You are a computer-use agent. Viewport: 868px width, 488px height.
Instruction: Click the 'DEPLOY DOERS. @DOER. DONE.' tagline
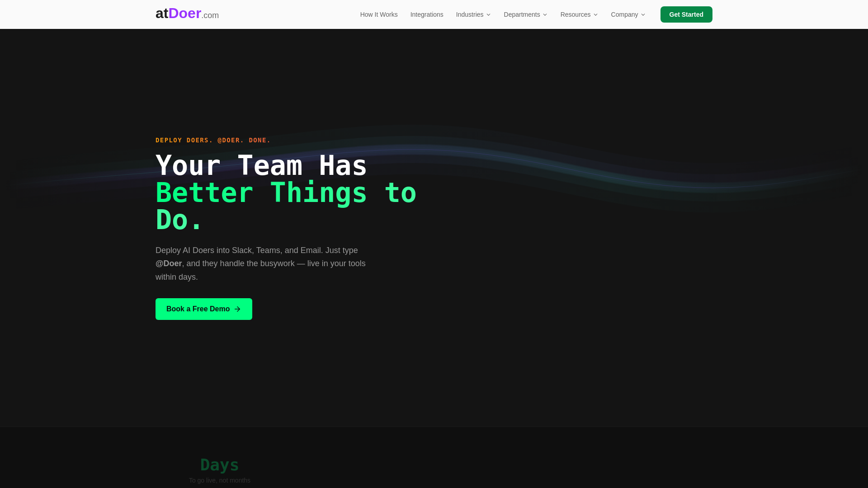[x=213, y=140]
